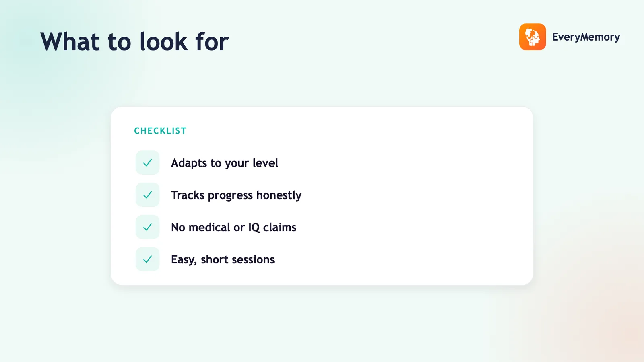
Task: Click the word "look" in the slide title
Action: pos(163,41)
